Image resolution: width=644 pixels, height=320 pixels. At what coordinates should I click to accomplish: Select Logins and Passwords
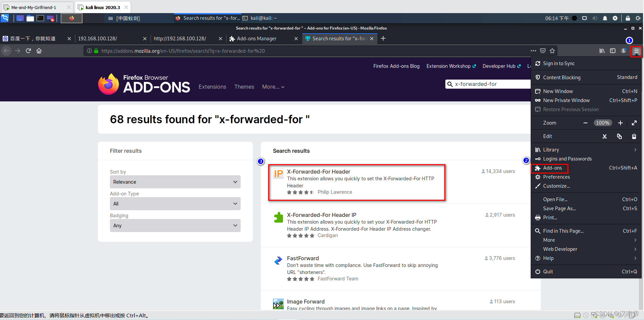(586, 159)
